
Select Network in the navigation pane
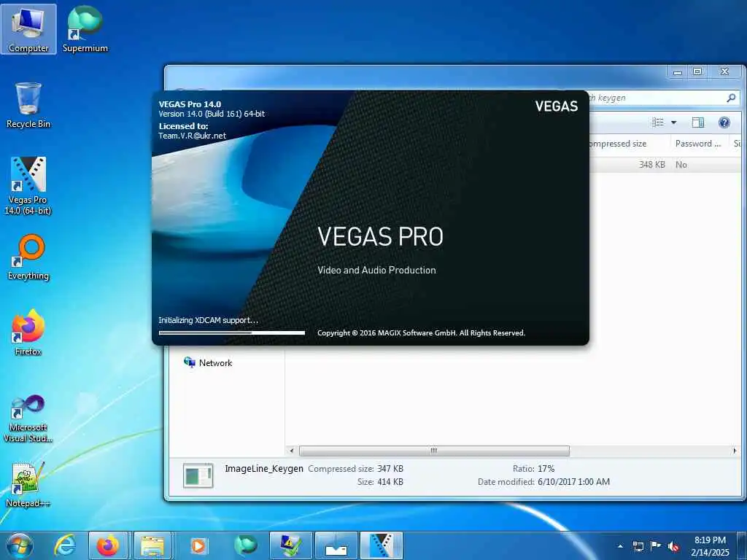[x=208, y=363]
